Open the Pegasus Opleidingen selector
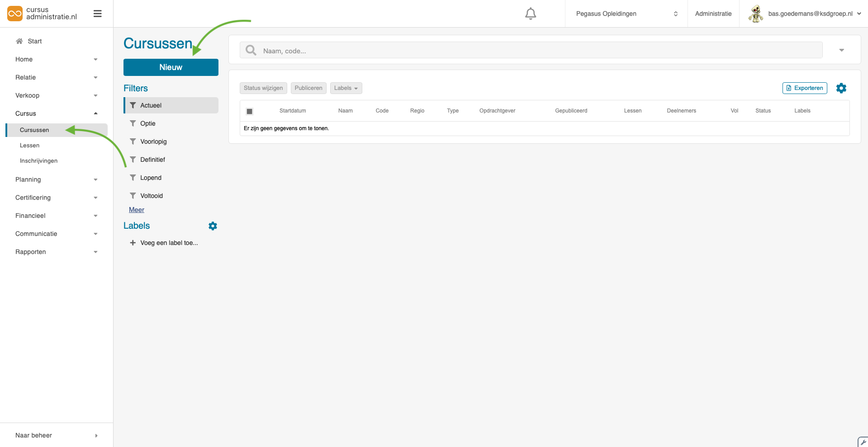Screen dimensions: 868x447 click(x=626, y=14)
